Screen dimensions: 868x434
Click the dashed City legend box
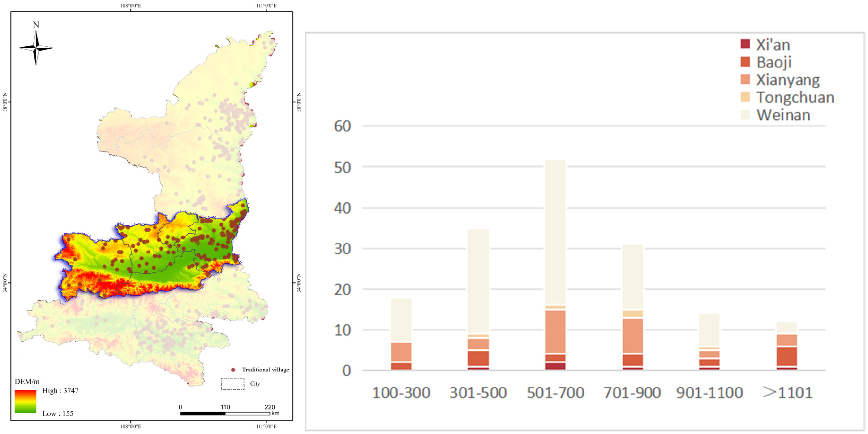tap(232, 384)
